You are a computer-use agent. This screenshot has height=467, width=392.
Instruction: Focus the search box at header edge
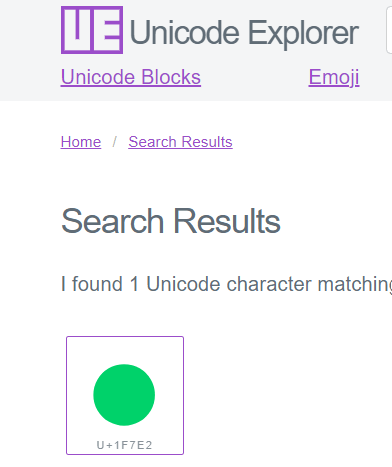[389, 30]
